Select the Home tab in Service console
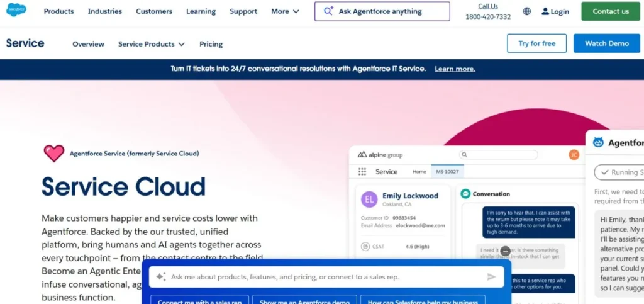 [x=419, y=172]
